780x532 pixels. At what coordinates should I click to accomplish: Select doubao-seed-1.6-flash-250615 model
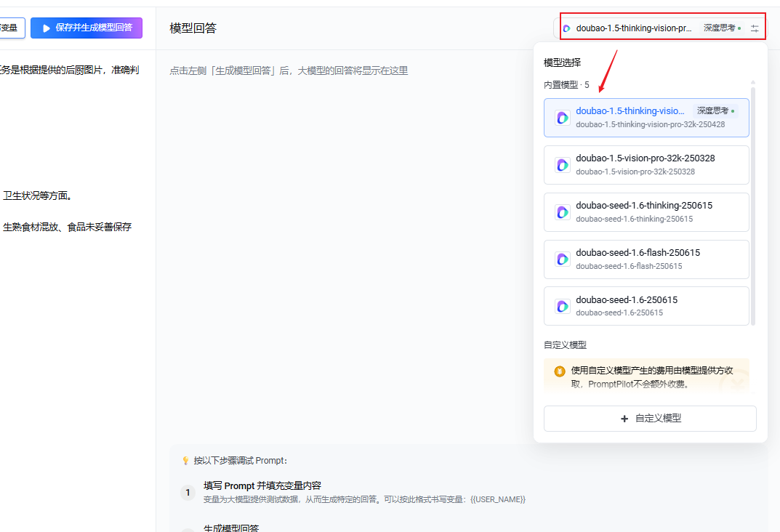(646, 259)
